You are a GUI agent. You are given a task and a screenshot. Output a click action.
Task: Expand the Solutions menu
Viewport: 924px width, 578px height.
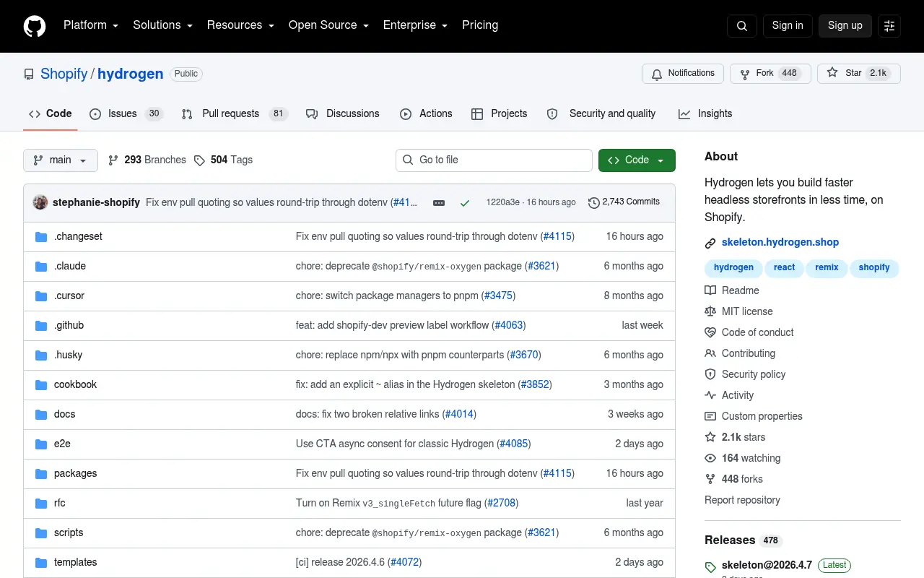coord(162,25)
